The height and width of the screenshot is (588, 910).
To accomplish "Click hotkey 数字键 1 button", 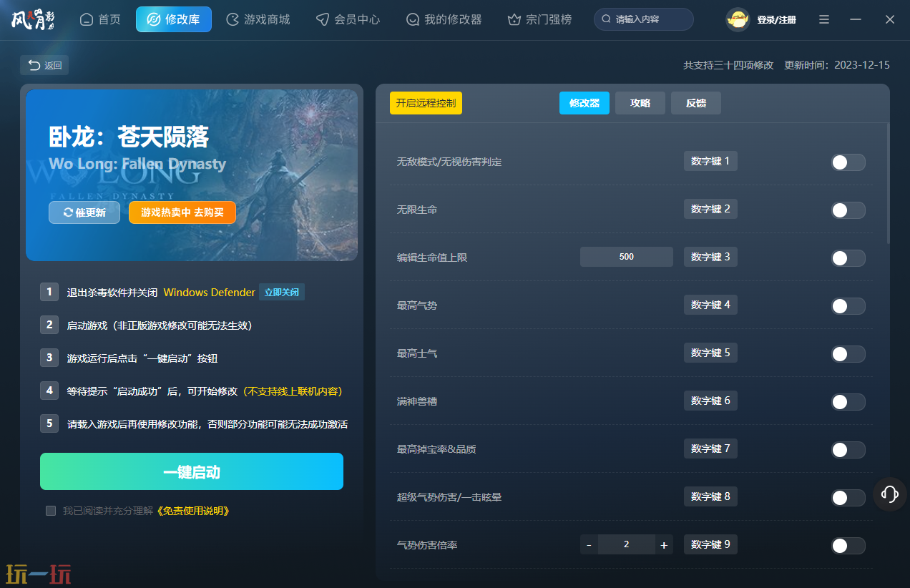I will [x=710, y=161].
